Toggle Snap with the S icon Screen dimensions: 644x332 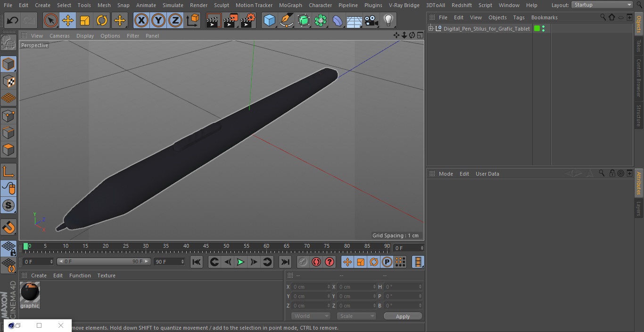point(8,206)
